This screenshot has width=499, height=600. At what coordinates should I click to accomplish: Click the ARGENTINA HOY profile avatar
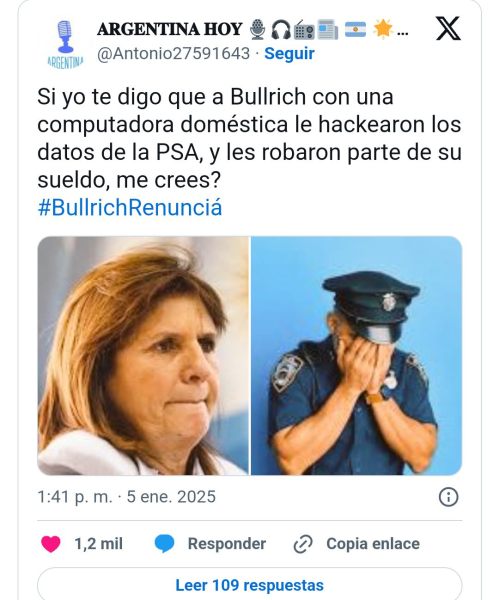pos(65,44)
